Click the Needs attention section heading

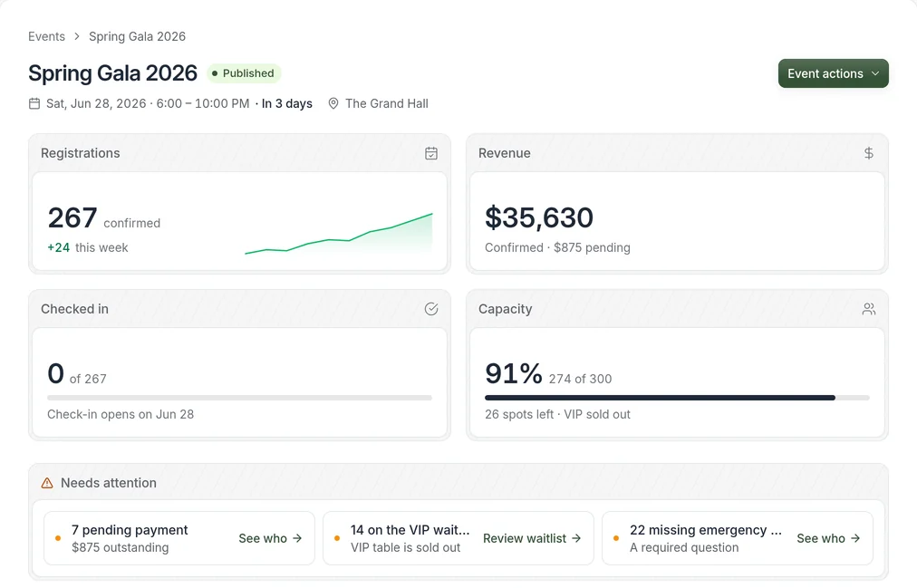click(x=109, y=483)
